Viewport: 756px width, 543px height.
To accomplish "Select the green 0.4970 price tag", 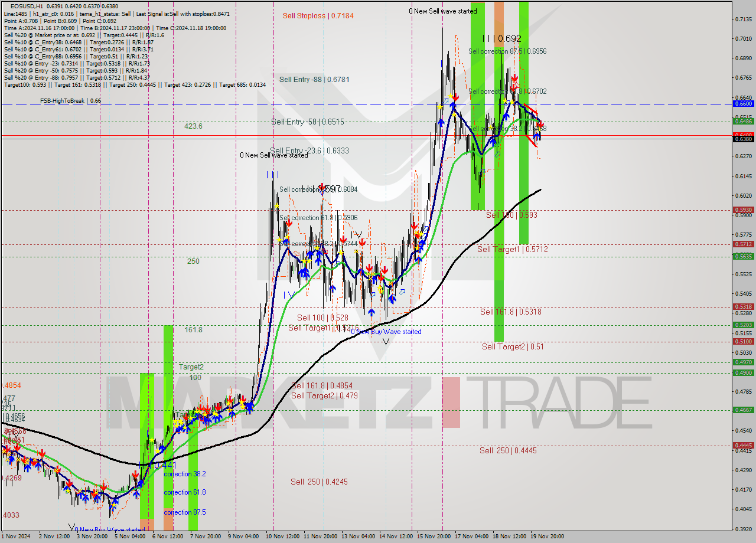I will tap(742, 362).
